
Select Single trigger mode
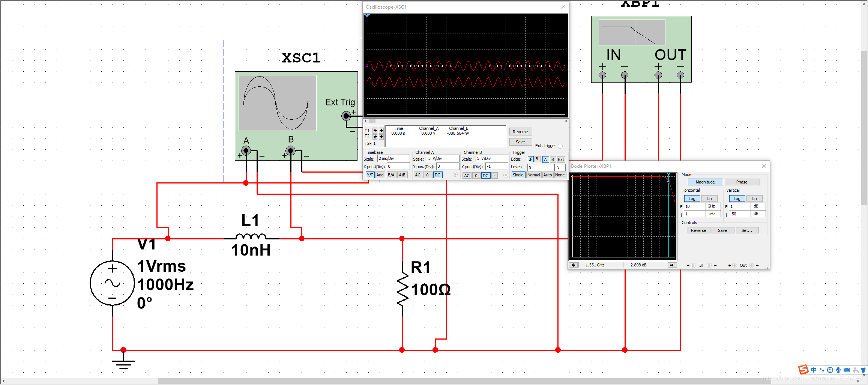518,175
